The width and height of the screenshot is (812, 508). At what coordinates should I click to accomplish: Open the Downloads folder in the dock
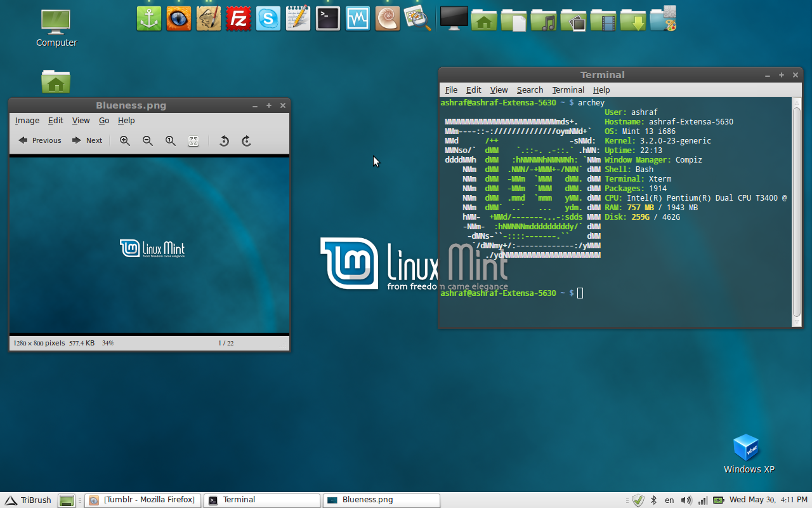633,19
